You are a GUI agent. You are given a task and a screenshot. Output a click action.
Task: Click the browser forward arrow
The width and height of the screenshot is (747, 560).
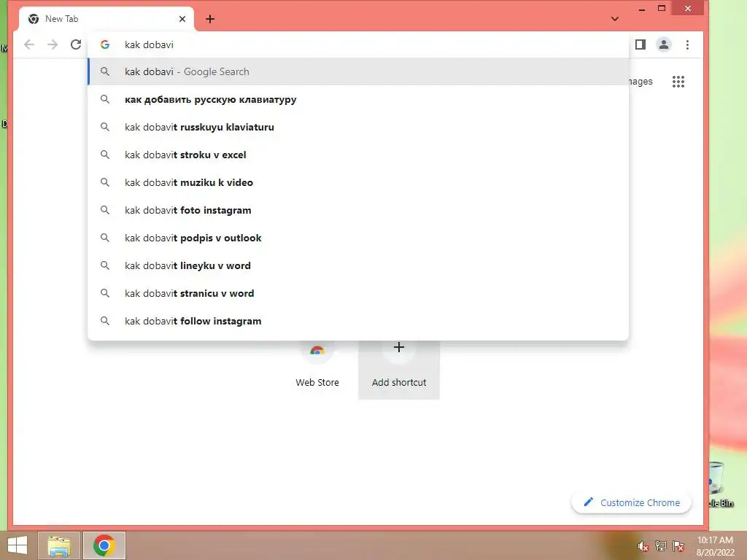coord(53,44)
